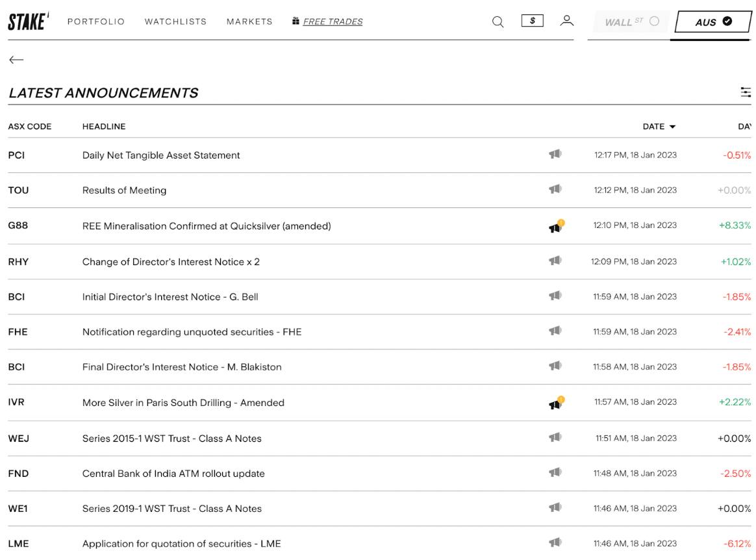Open 'Daily Net Tangible Asset Statement' headline

(x=161, y=155)
